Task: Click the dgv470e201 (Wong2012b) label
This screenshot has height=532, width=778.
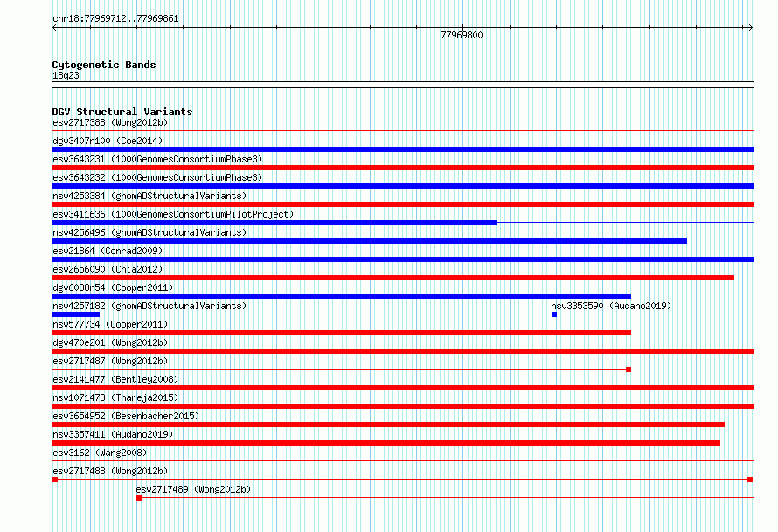Action: tap(110, 342)
